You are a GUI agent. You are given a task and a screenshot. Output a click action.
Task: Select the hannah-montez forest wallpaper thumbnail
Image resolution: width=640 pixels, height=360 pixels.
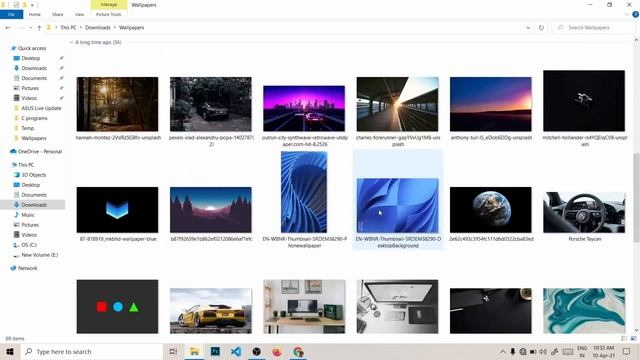pos(117,104)
